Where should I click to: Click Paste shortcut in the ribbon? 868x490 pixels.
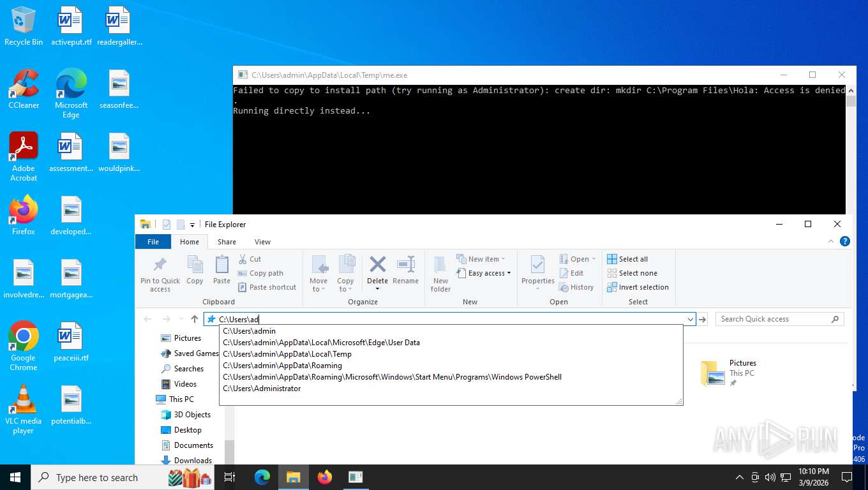tap(267, 287)
